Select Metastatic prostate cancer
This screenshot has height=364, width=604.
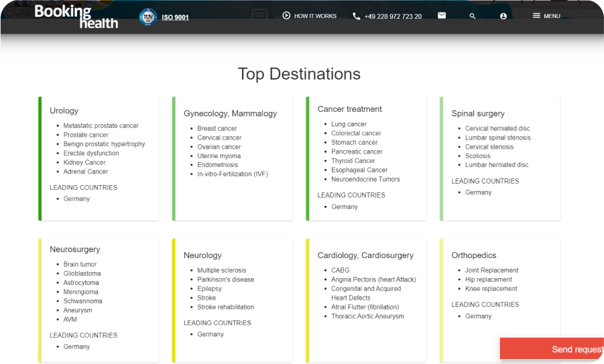coord(101,125)
